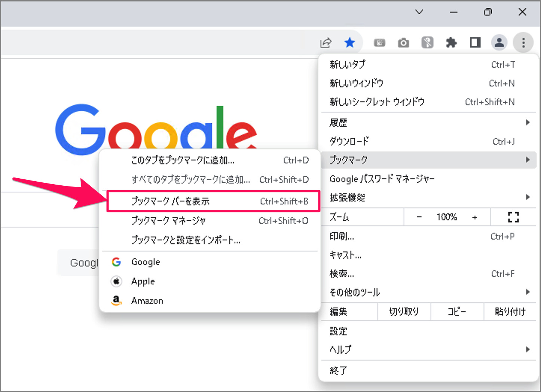Open the Amazon bookmark entry
Viewport: 541px width, 392px height.
(x=147, y=300)
